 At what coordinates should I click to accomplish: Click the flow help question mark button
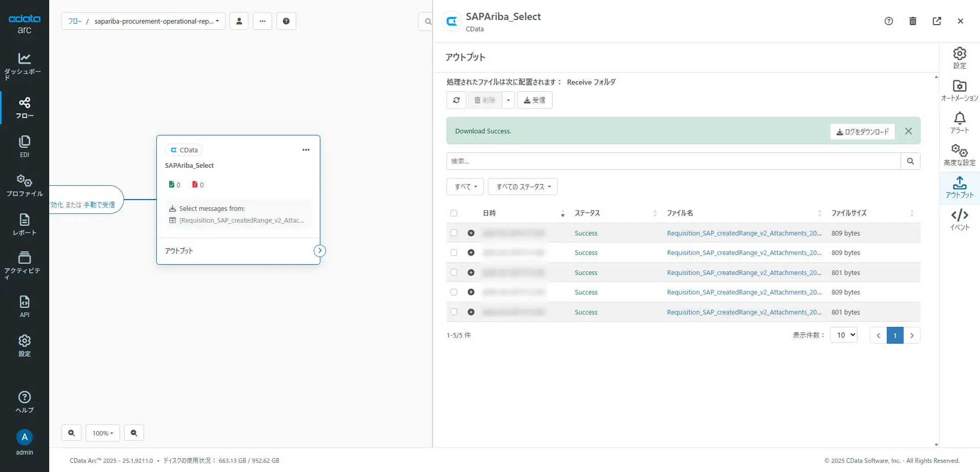pyautogui.click(x=286, y=21)
